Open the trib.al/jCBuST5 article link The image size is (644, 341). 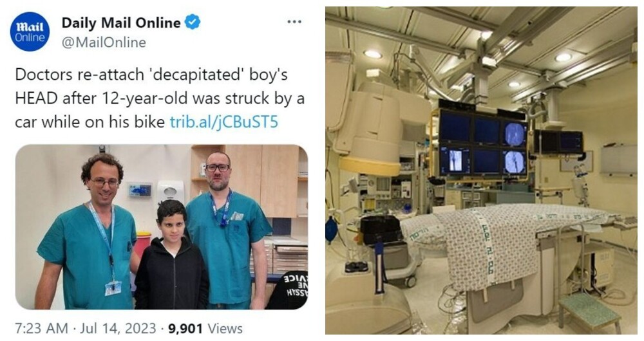coord(224,122)
